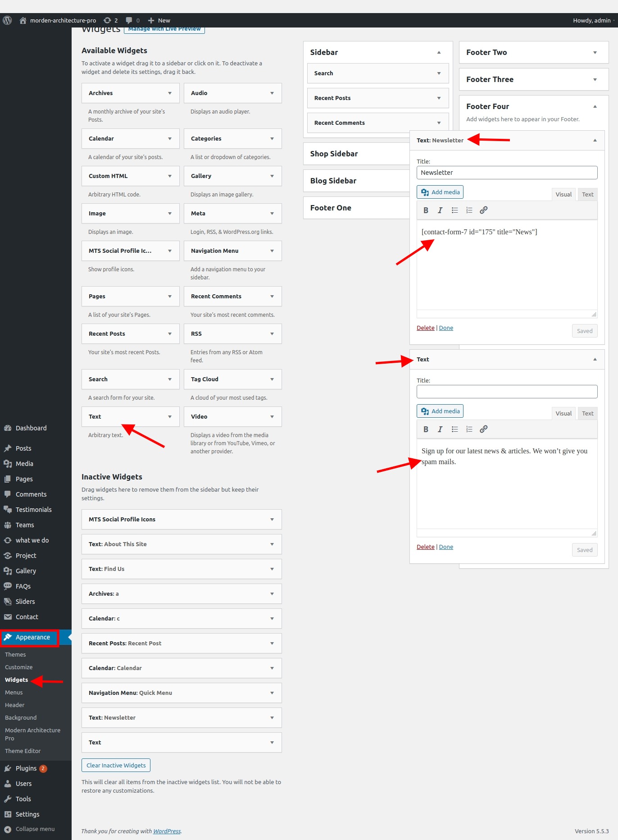Expand the Tag Cloud widget dropdown
This screenshot has height=840, width=618.
tap(272, 379)
